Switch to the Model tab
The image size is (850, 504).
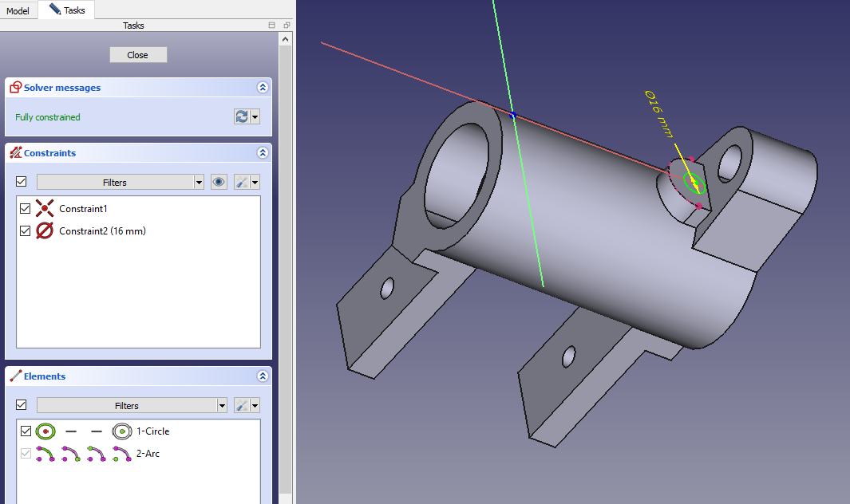[x=18, y=11]
